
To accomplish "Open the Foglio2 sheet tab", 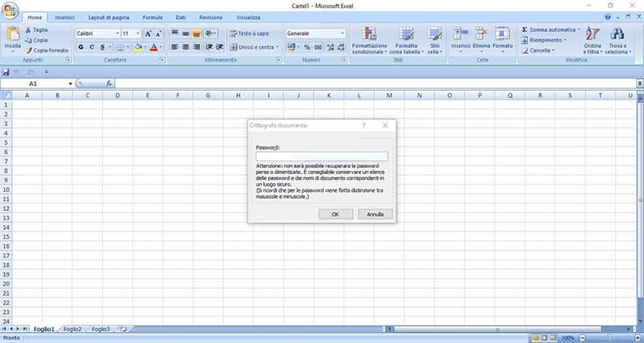I will click(72, 328).
